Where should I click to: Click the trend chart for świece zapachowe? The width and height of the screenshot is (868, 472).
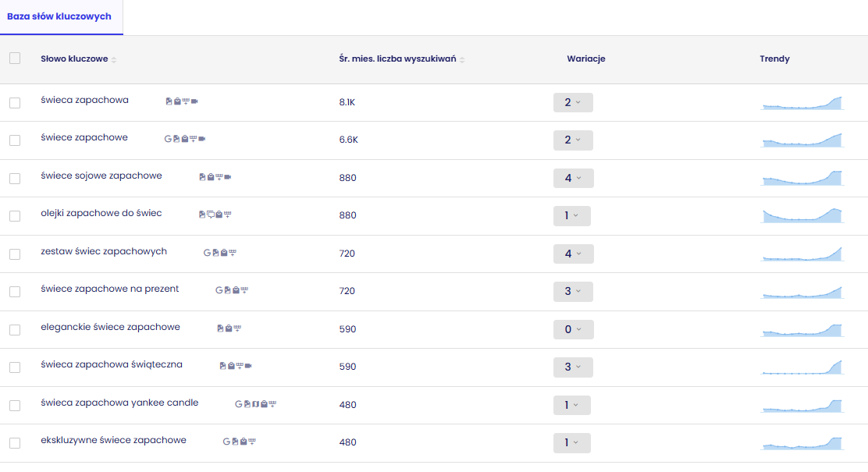coord(802,140)
